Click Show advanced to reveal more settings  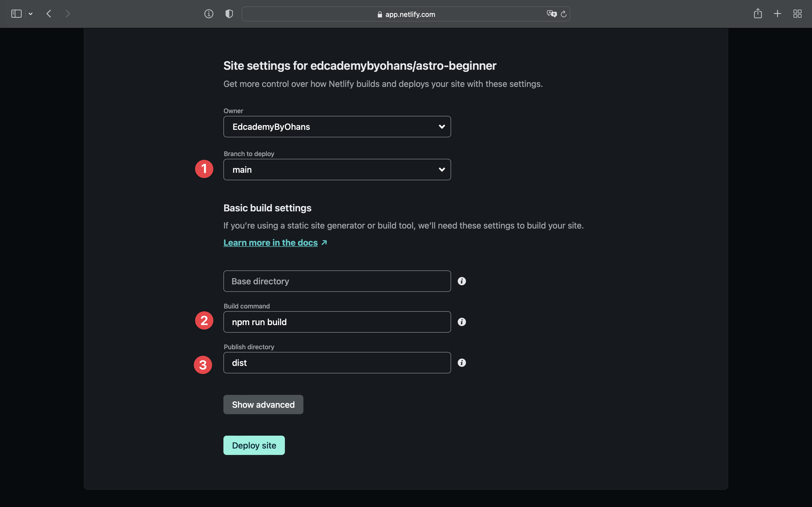263,405
